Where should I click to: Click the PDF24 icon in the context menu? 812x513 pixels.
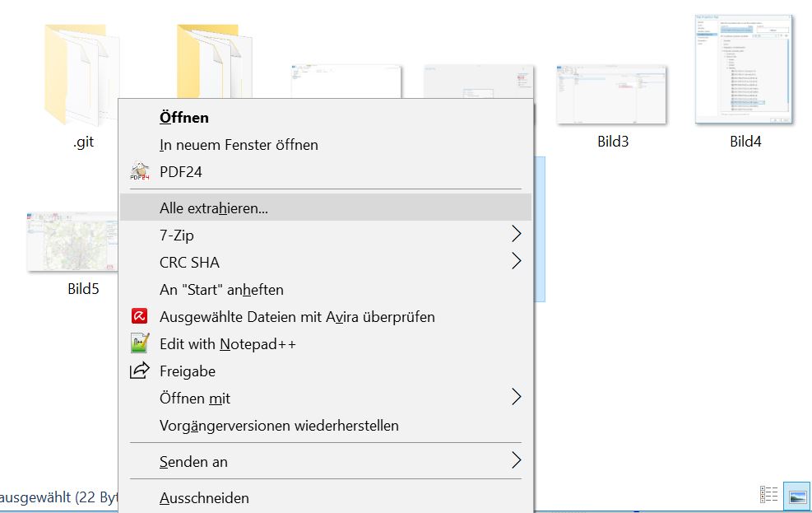pyautogui.click(x=140, y=172)
